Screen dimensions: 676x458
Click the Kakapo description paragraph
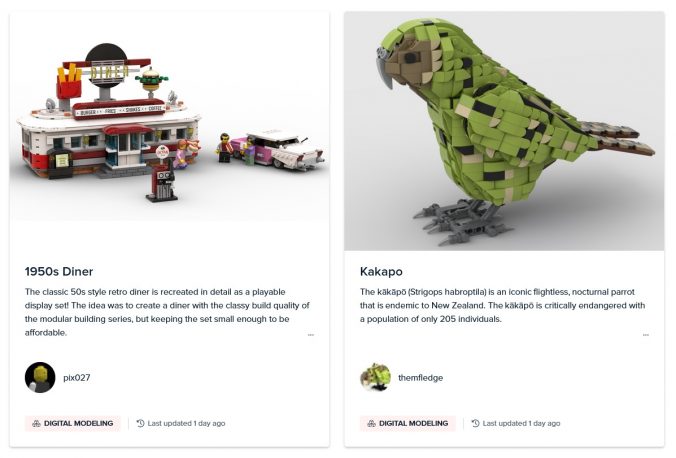pyautogui.click(x=503, y=305)
